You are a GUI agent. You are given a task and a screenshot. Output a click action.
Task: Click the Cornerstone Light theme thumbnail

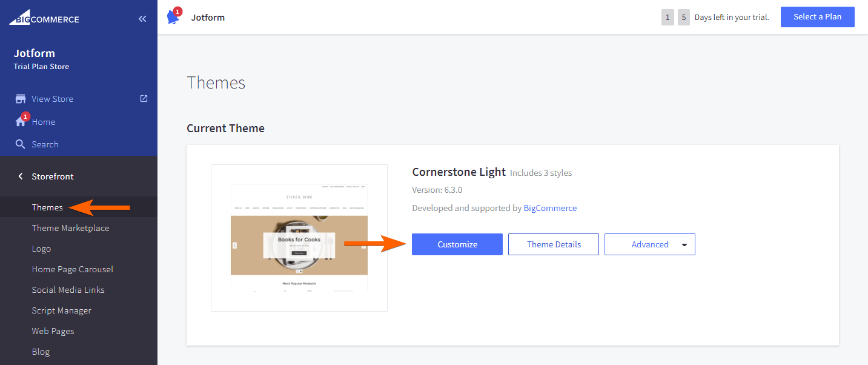coord(299,238)
